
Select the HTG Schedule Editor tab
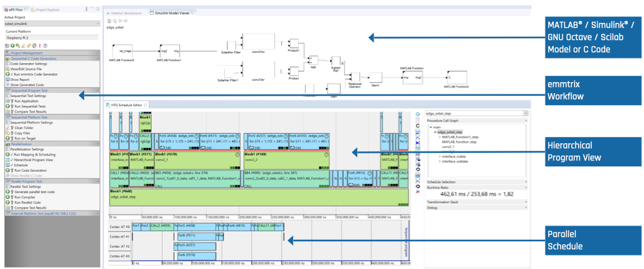127,105
